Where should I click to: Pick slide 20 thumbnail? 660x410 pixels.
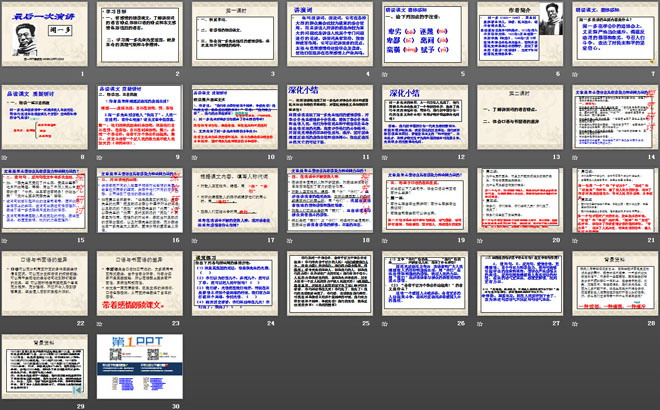tap(517, 203)
